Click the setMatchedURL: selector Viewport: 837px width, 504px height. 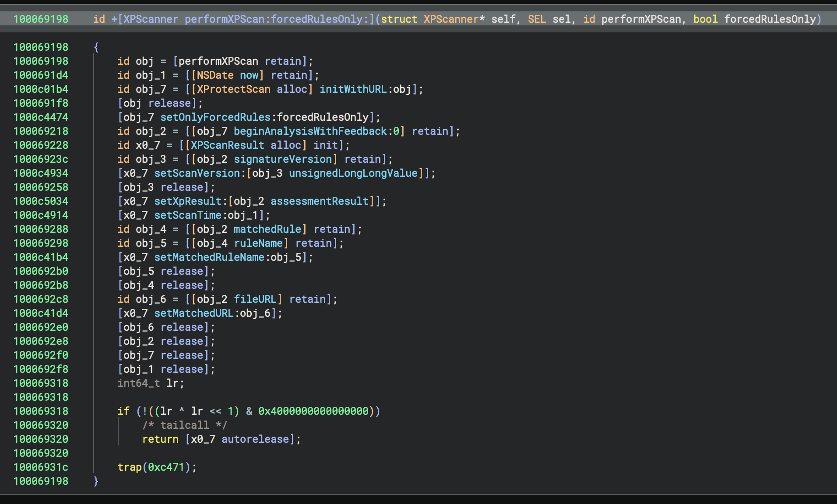click(194, 313)
